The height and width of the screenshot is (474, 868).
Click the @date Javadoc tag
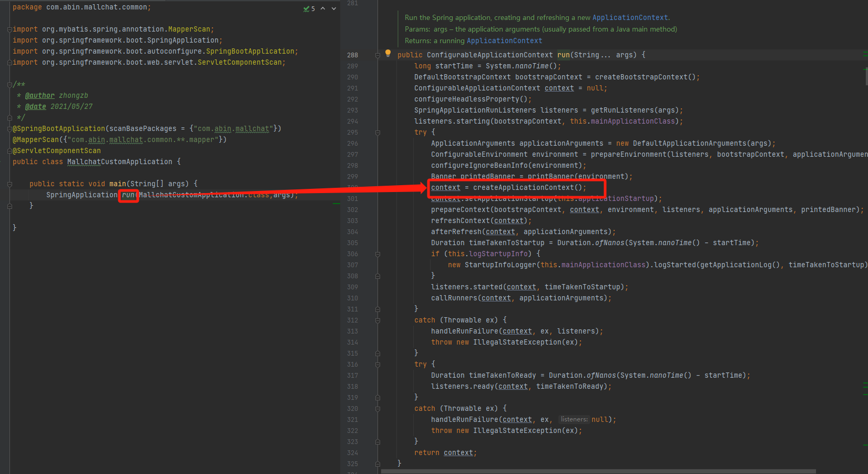tap(36, 107)
